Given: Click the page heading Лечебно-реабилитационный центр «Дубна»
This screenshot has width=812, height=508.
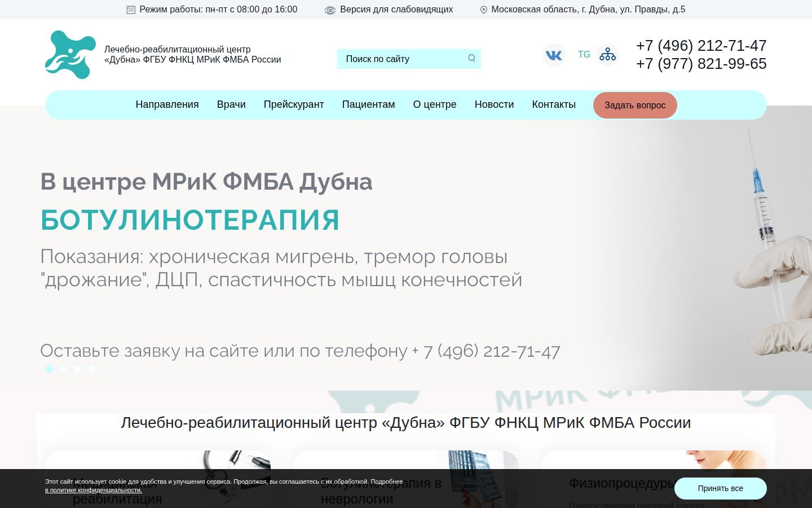Looking at the screenshot, I should [406, 423].
